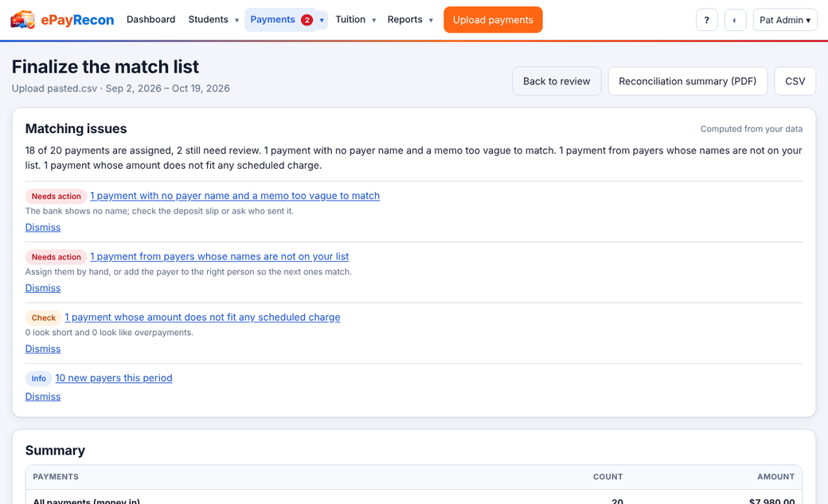Image resolution: width=828 pixels, height=504 pixels.
Task: Open the no payer name payment issue link
Action: click(x=235, y=196)
